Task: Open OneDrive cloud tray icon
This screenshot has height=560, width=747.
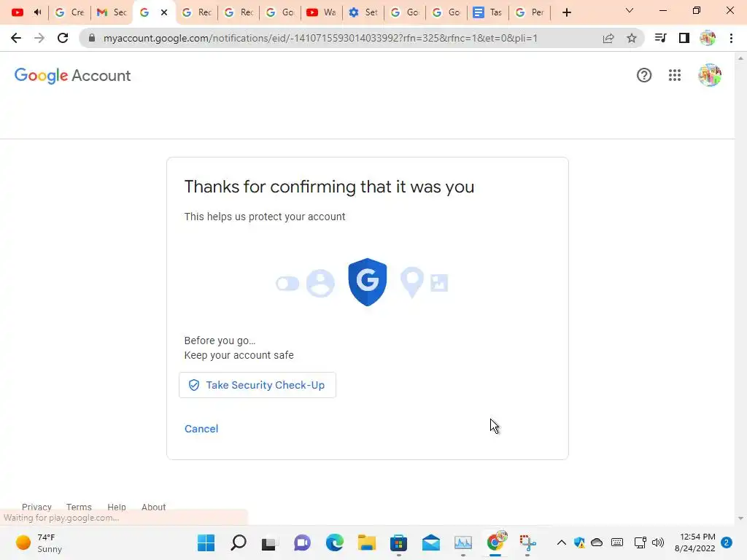Action: click(x=597, y=542)
